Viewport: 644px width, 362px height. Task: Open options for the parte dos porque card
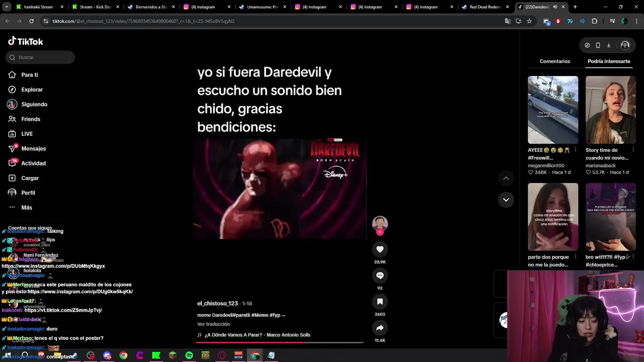pyautogui.click(x=576, y=257)
